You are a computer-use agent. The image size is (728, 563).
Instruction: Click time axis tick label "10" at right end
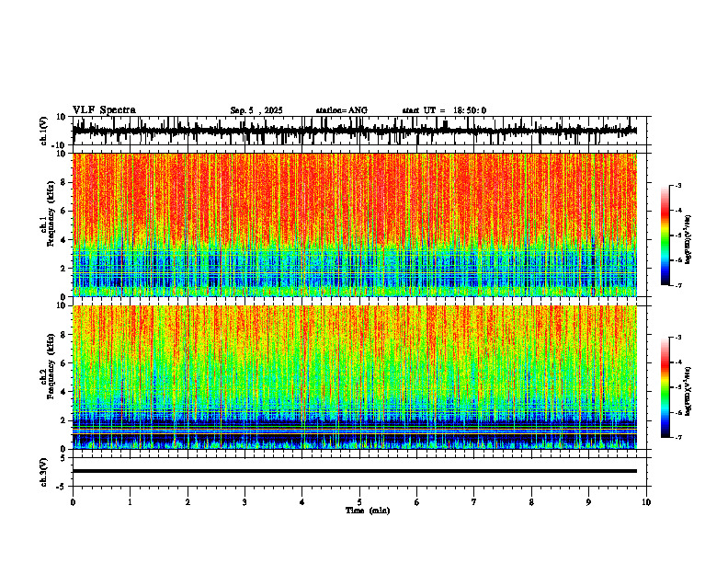pyautogui.click(x=646, y=502)
